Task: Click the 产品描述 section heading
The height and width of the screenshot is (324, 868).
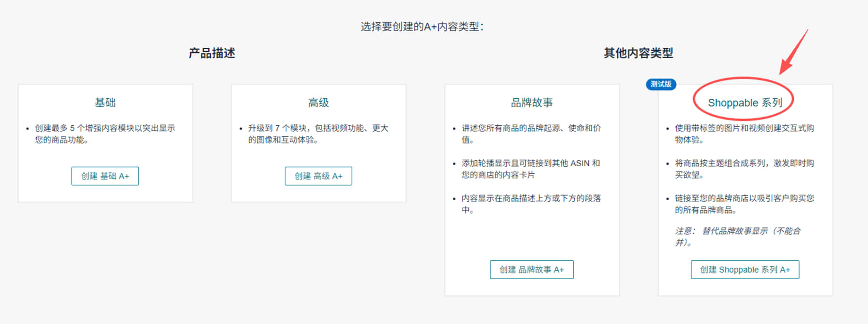Action: coord(212,53)
